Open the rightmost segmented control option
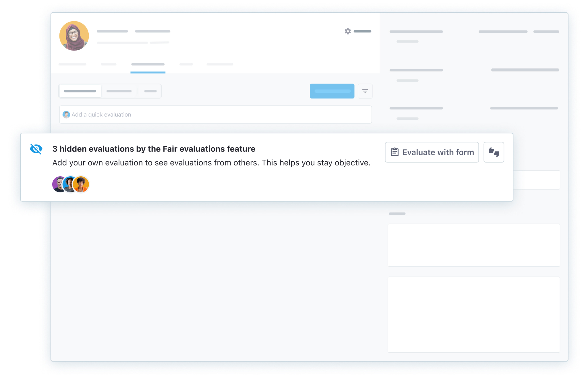Image resolution: width=588 pixels, height=375 pixels. coord(150,91)
